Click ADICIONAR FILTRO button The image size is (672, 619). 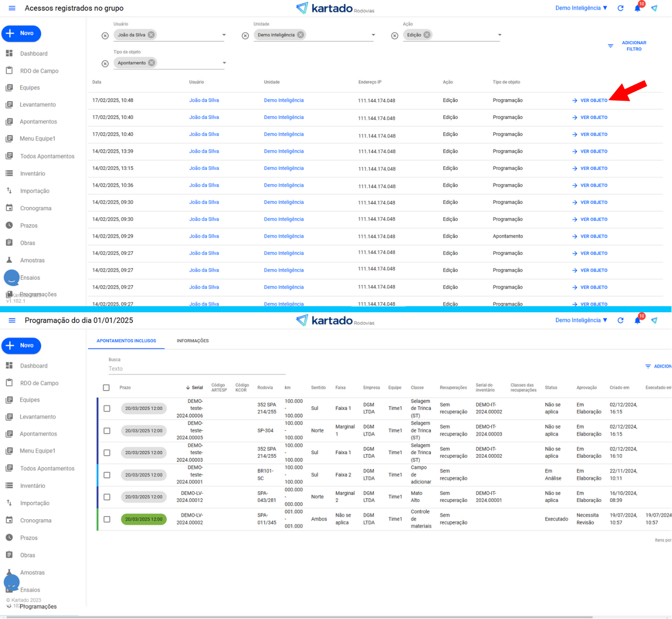tap(634, 46)
